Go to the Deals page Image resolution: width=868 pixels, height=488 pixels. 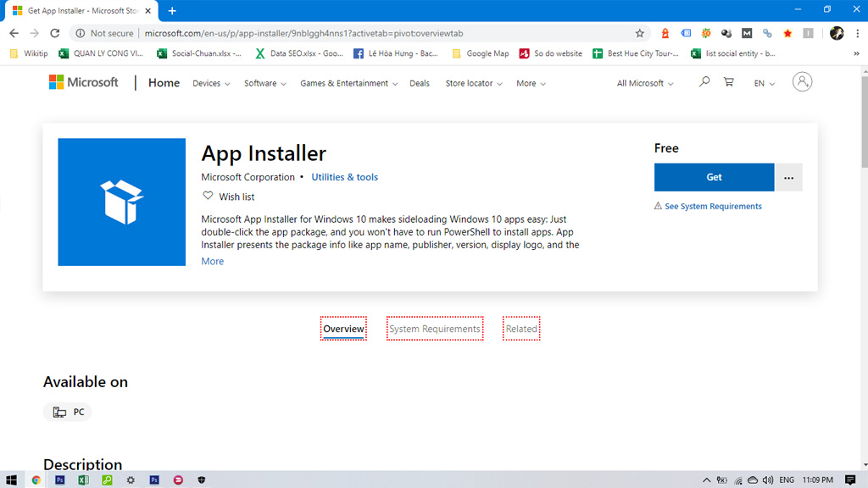tap(419, 83)
